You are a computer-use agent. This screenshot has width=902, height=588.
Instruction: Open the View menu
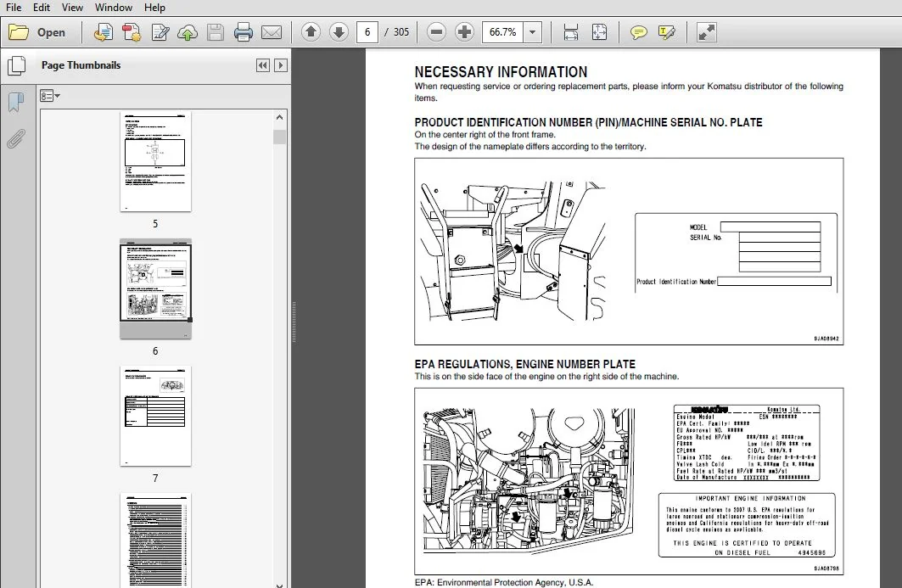[72, 8]
